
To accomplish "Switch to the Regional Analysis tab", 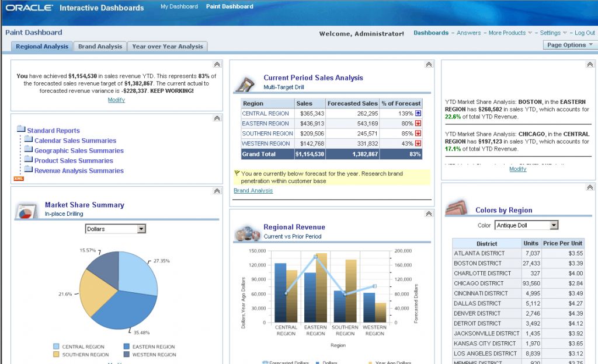I will tap(42, 47).
